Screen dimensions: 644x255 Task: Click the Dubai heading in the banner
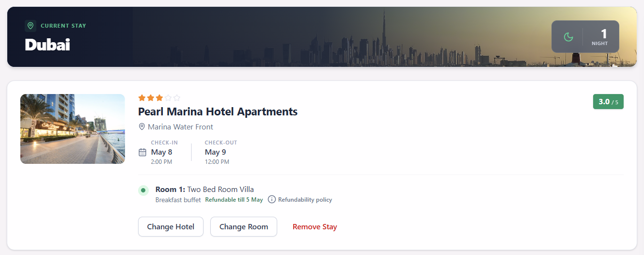point(47,45)
